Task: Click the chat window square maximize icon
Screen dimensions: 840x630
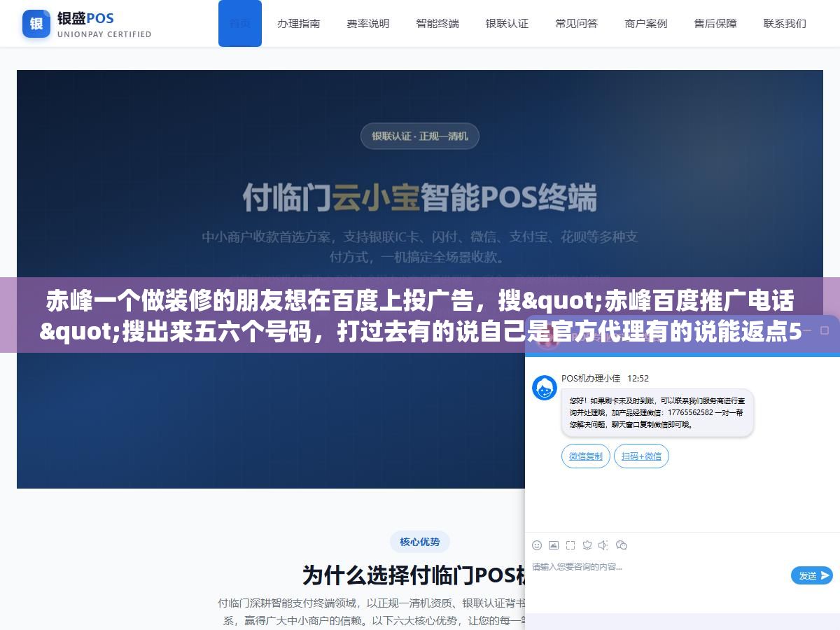Action: pyautogui.click(x=825, y=331)
